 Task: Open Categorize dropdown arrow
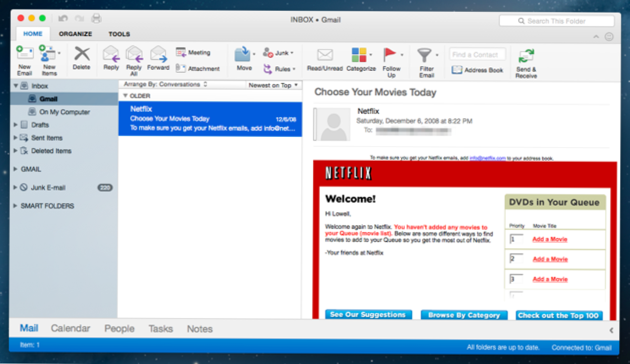coord(371,54)
